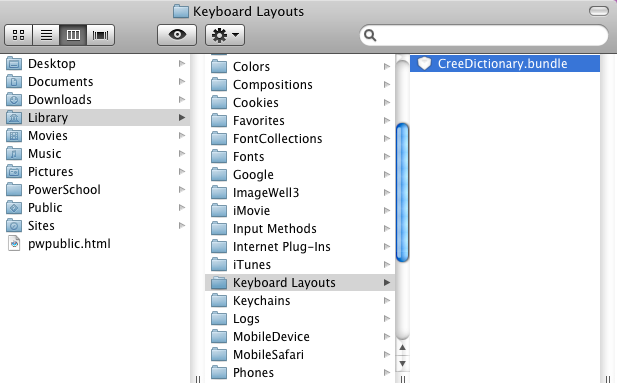The width and height of the screenshot is (617, 383).
Task: Select the "MobileSafari" folder name
Action: coord(268,355)
